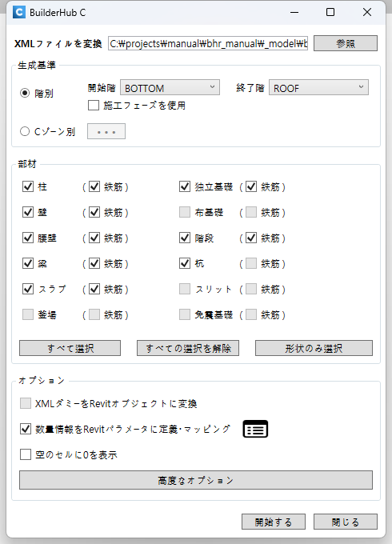Uncheck the 柱 member checkbox
This screenshot has width=392, height=544.
click(28, 186)
